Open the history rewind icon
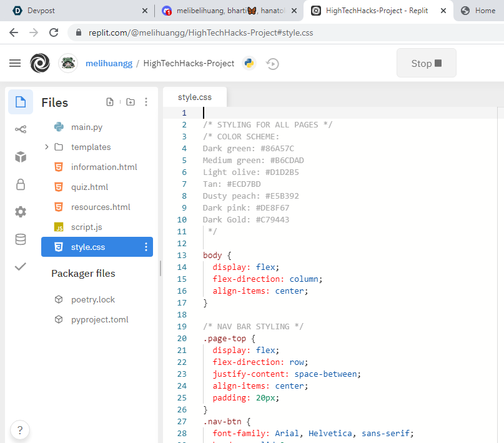504x443 pixels. pos(272,64)
